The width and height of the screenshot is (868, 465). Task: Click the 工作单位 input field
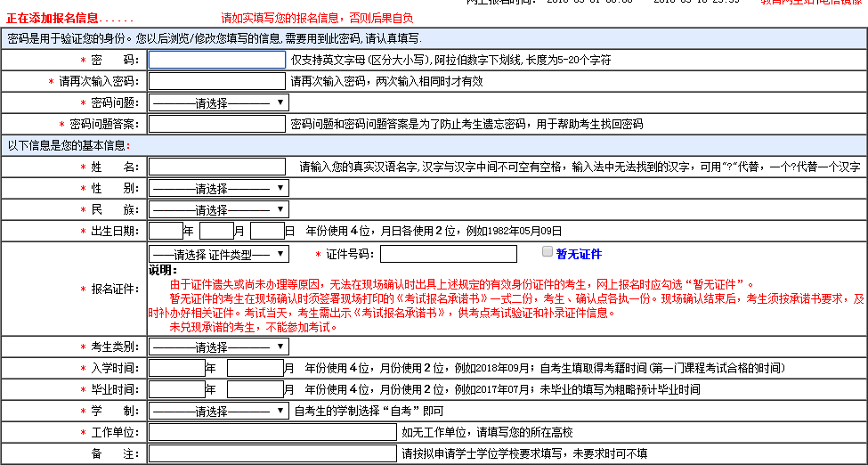(x=273, y=432)
